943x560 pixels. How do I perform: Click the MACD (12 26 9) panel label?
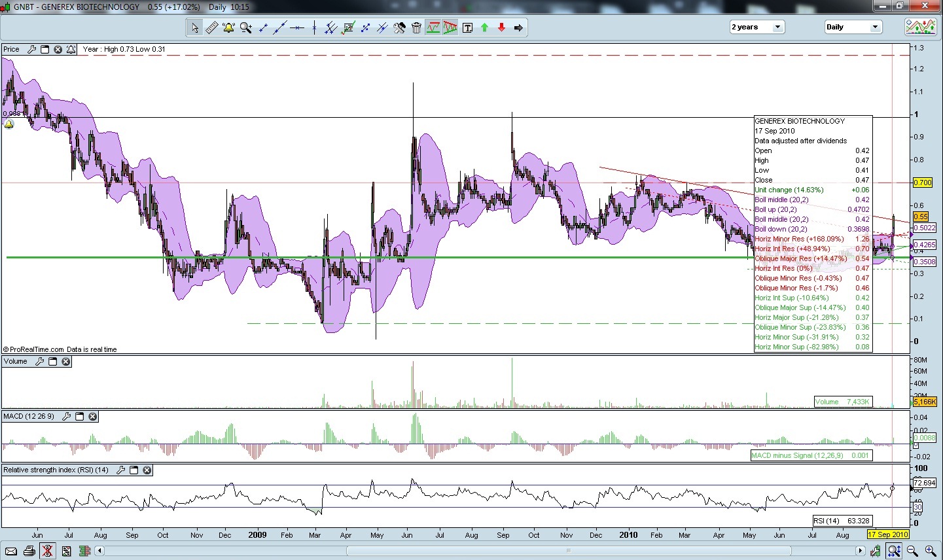coord(29,416)
